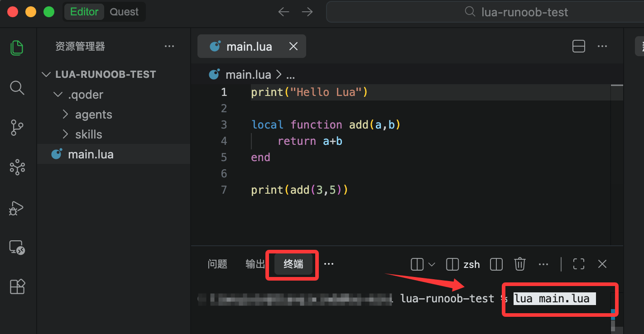The width and height of the screenshot is (644, 334).
Task: Maximize the terminal panel size
Action: click(579, 264)
